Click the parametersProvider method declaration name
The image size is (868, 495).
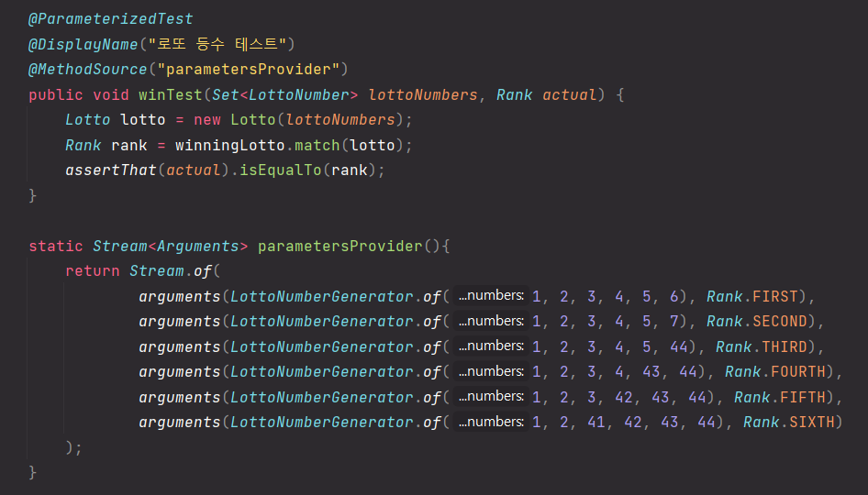coord(339,246)
